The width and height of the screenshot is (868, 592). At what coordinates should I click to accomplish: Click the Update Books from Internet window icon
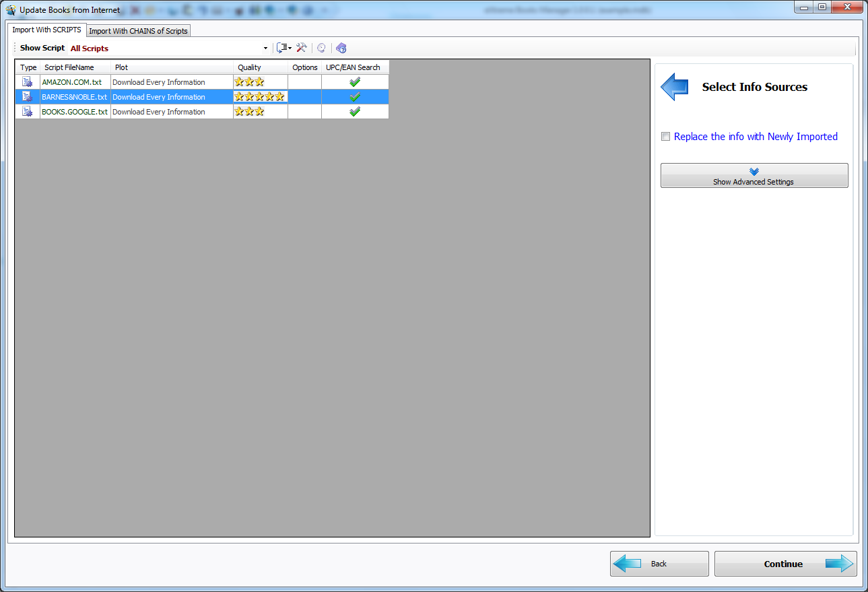(11, 10)
